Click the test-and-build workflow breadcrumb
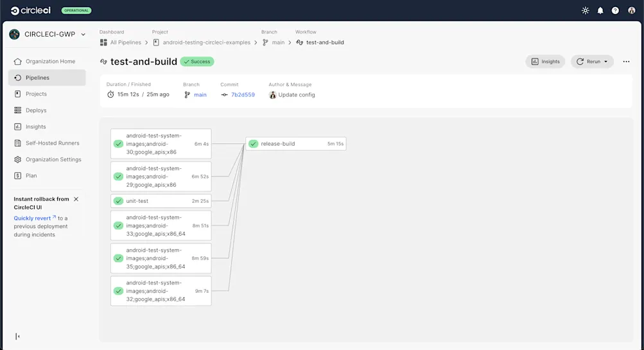 tap(325, 42)
